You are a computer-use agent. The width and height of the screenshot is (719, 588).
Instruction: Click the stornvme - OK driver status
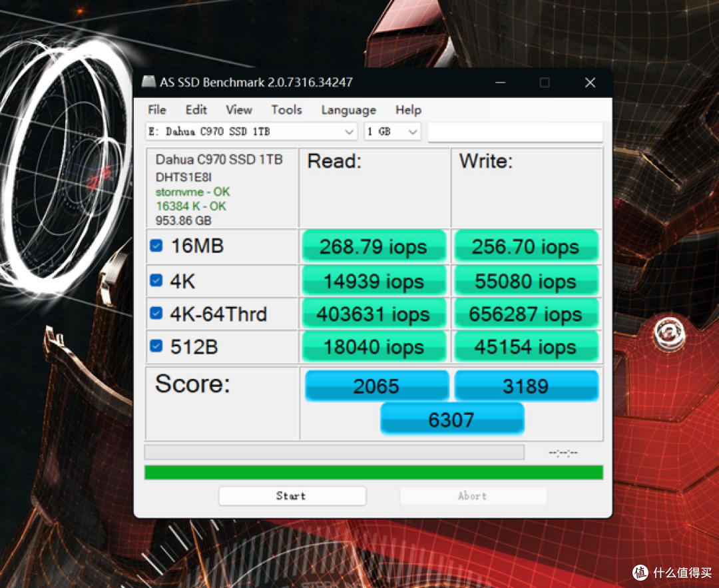pos(192,192)
